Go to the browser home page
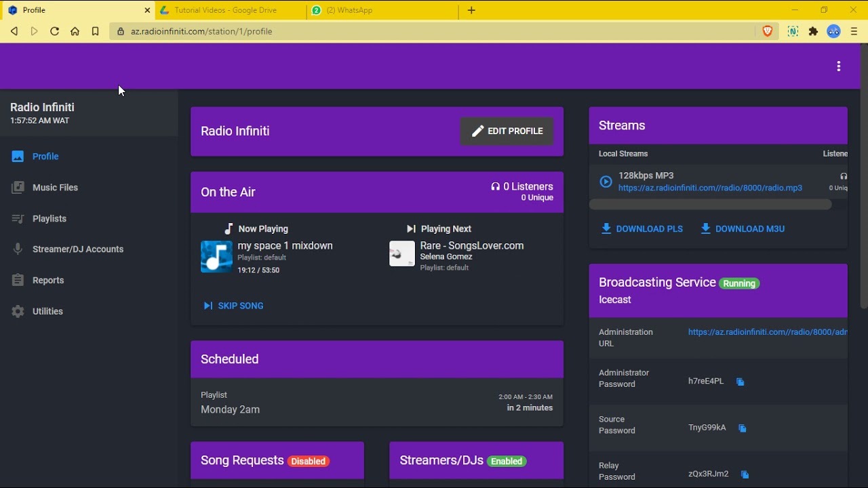This screenshot has height=488, width=868. 75,31
